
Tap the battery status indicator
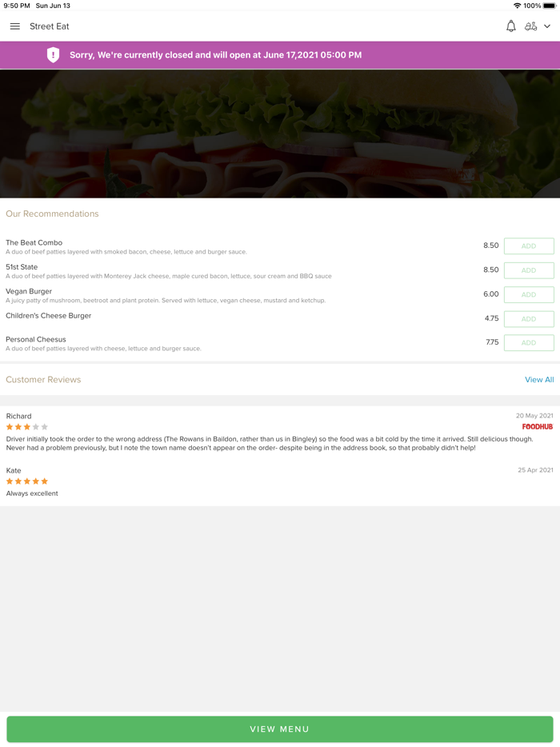[549, 6]
